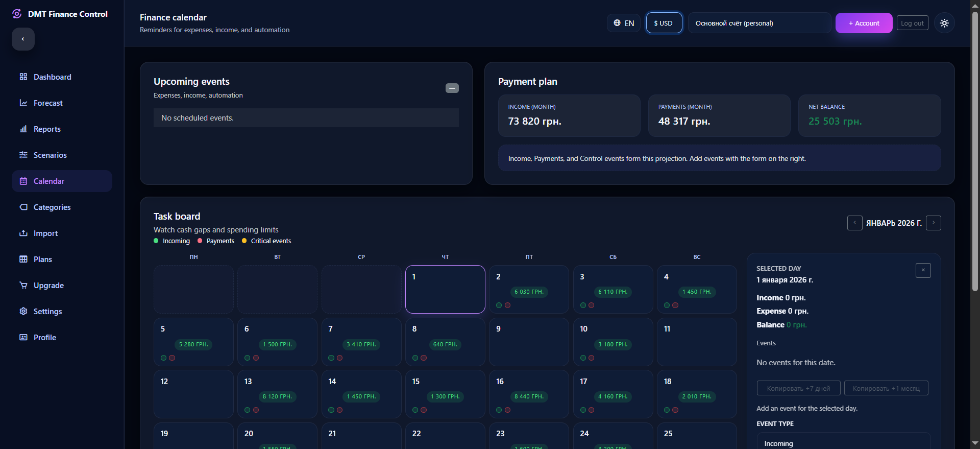Click the 2 010 грн. badge on day 18
980x449 pixels.
point(697,396)
